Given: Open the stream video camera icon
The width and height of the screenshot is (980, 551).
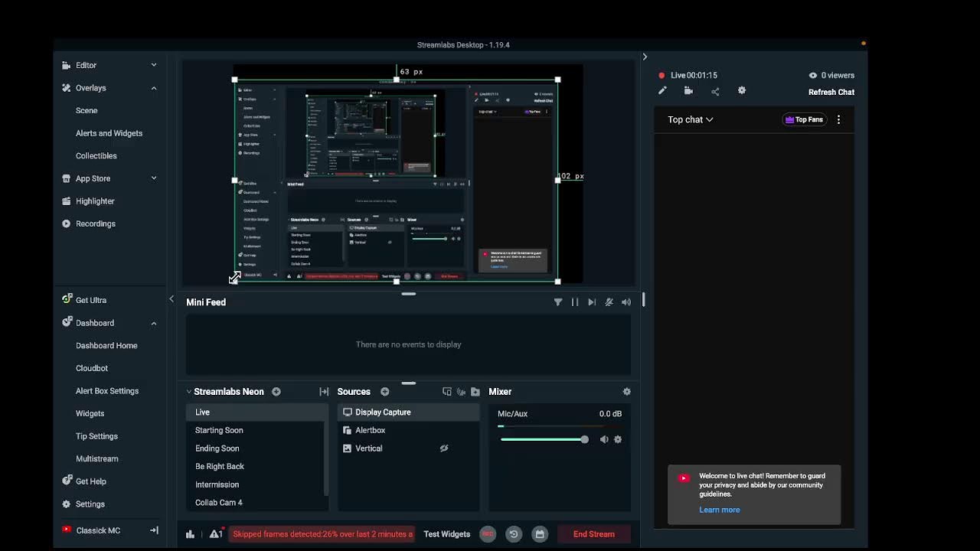Looking at the screenshot, I should click(x=688, y=91).
